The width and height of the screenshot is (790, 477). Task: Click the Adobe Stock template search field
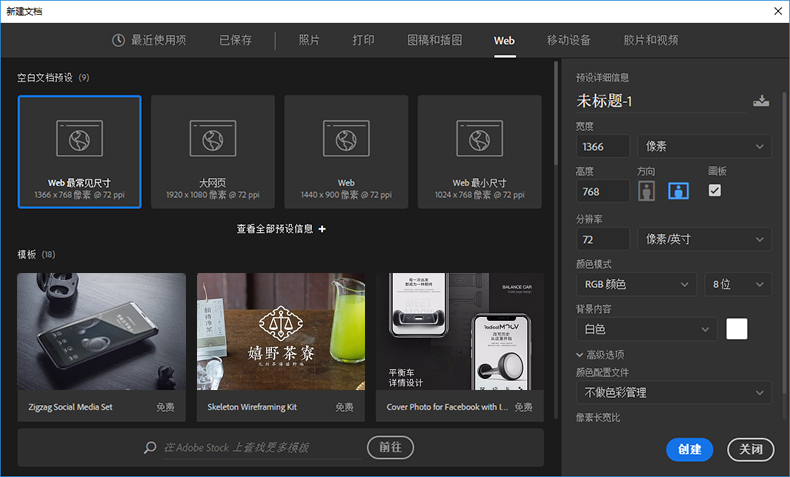point(262,447)
